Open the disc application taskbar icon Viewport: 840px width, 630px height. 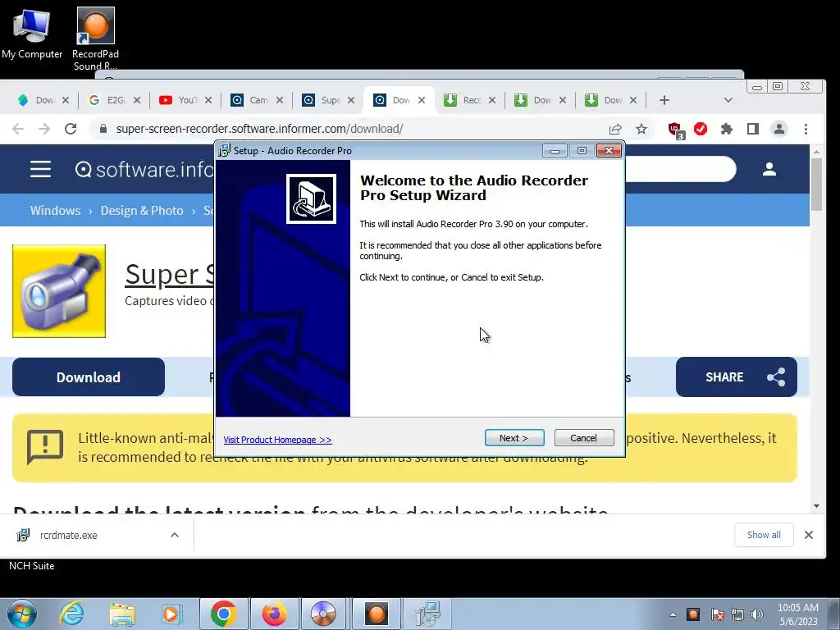click(323, 614)
